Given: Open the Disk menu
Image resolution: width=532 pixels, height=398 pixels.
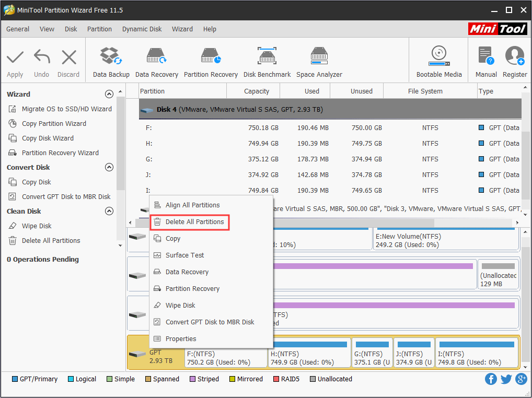Looking at the screenshot, I should coord(71,29).
